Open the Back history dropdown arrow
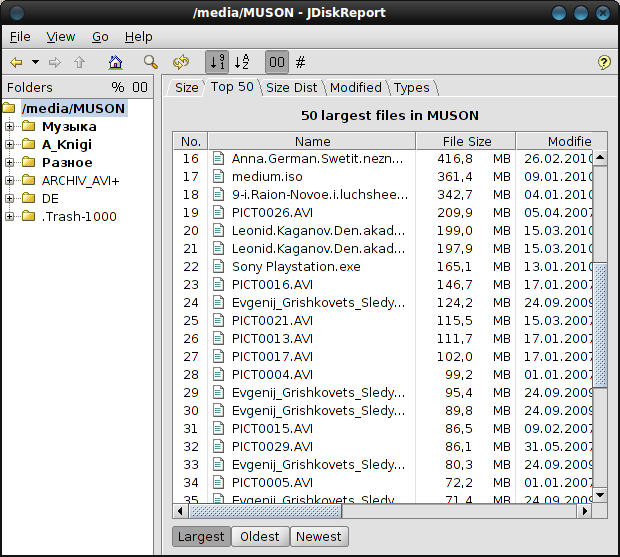This screenshot has width=620, height=557. click(35, 62)
